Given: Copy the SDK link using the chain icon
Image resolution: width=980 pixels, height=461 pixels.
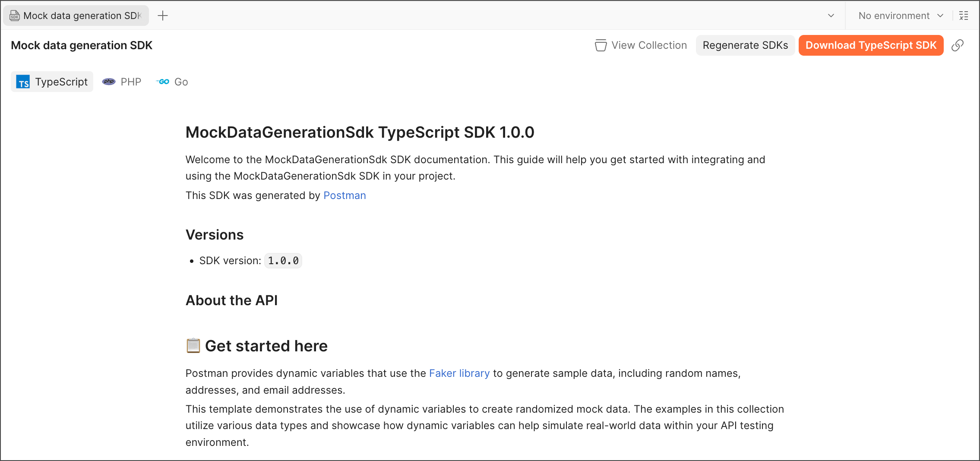Looking at the screenshot, I should 957,45.
